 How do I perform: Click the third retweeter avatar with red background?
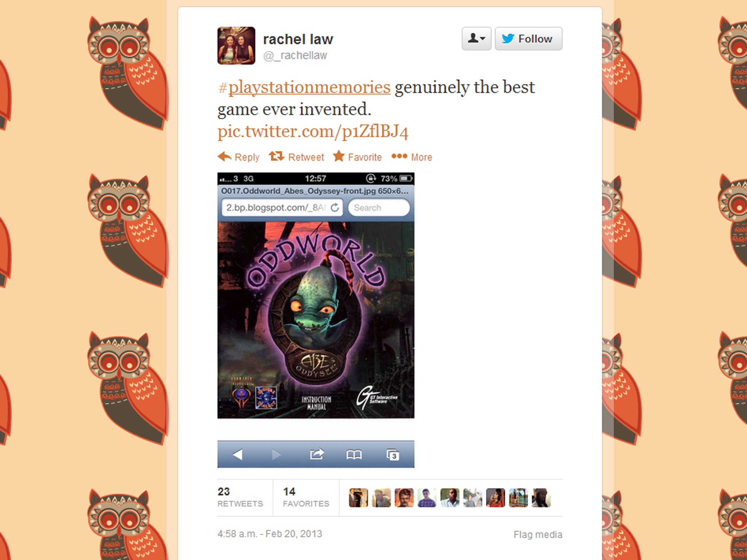click(x=404, y=498)
